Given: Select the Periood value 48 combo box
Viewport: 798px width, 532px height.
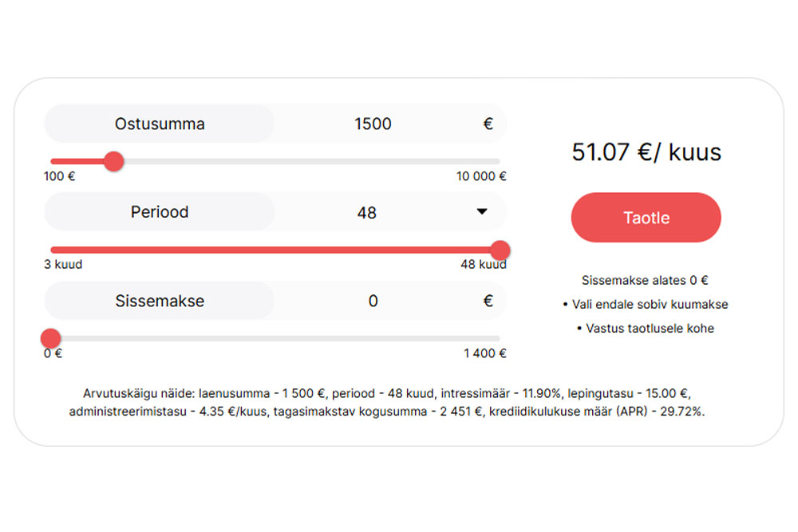Looking at the screenshot, I should [367, 213].
